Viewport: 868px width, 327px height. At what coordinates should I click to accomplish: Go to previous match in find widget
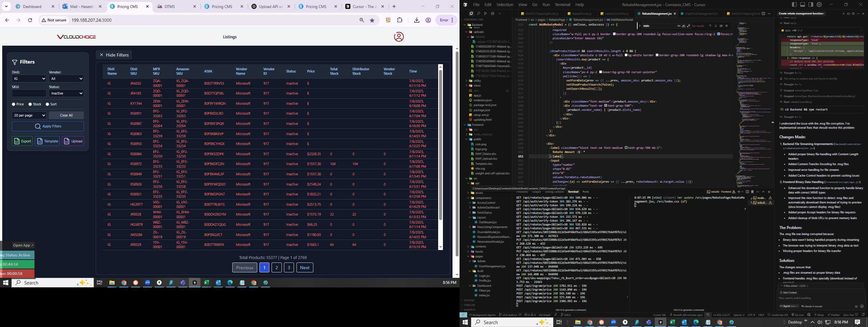710,26
